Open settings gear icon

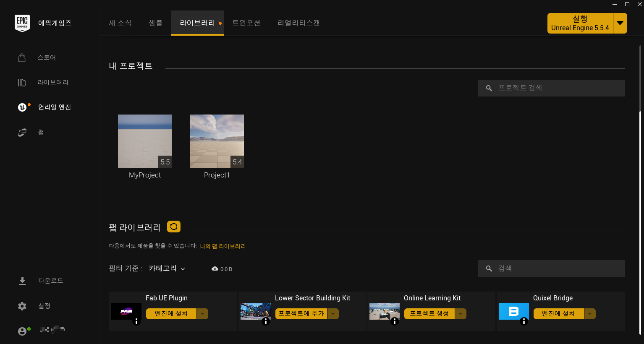[22, 306]
